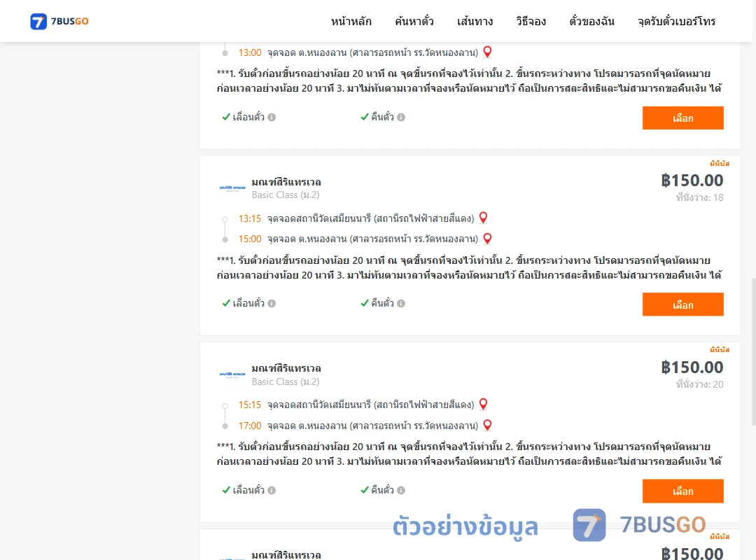Click map pin next to 13:00 arrival stop
Image resolution: width=756 pixels, height=560 pixels.
487,52
